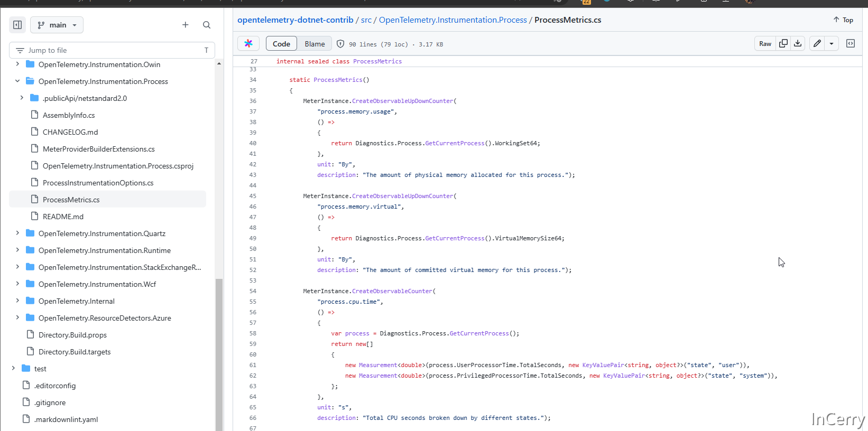This screenshot has height=431, width=868.
Task: Click the Raw button
Action: 765,44
